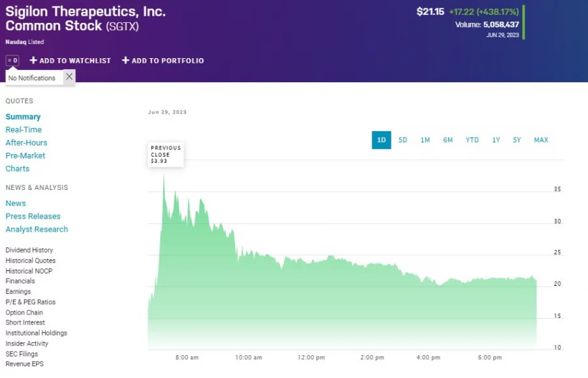This screenshot has width=588, height=378.
Task: View the 1Y price history
Action: (x=496, y=140)
